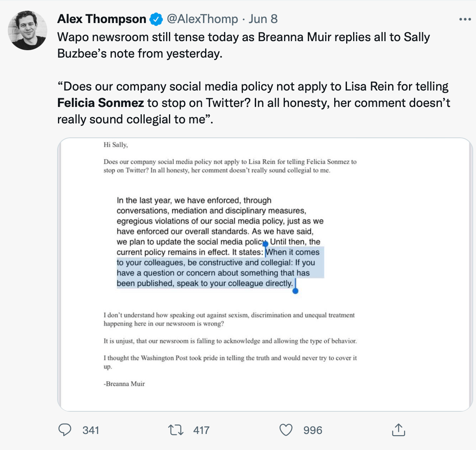This screenshot has height=450, width=476.
Task: Retweet this post using the retweet icon
Action: pyautogui.click(x=176, y=430)
